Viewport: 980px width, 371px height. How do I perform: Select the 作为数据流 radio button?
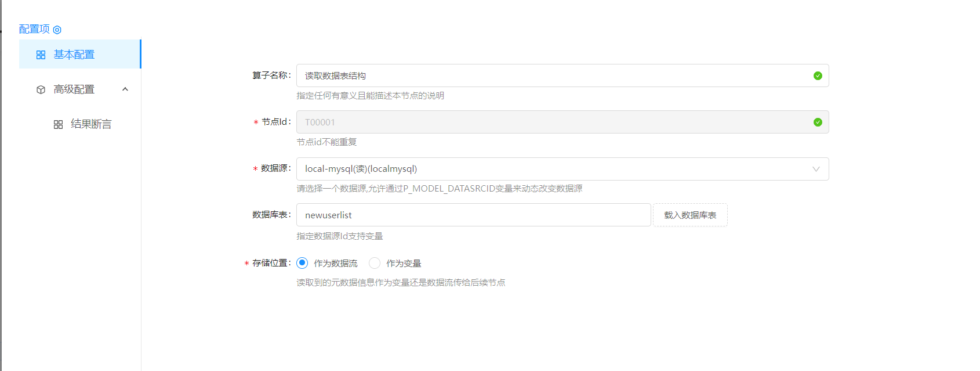point(302,263)
